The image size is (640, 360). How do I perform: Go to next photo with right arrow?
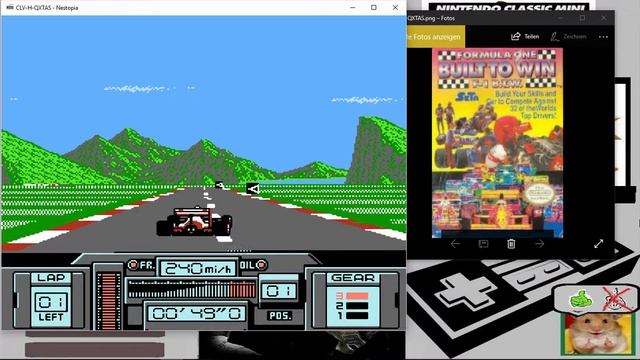(540, 244)
